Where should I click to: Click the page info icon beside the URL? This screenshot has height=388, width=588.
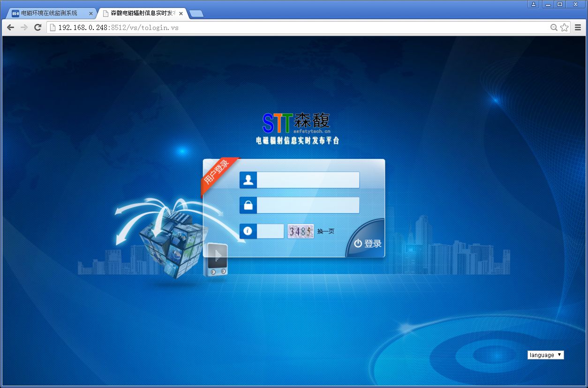[53, 28]
